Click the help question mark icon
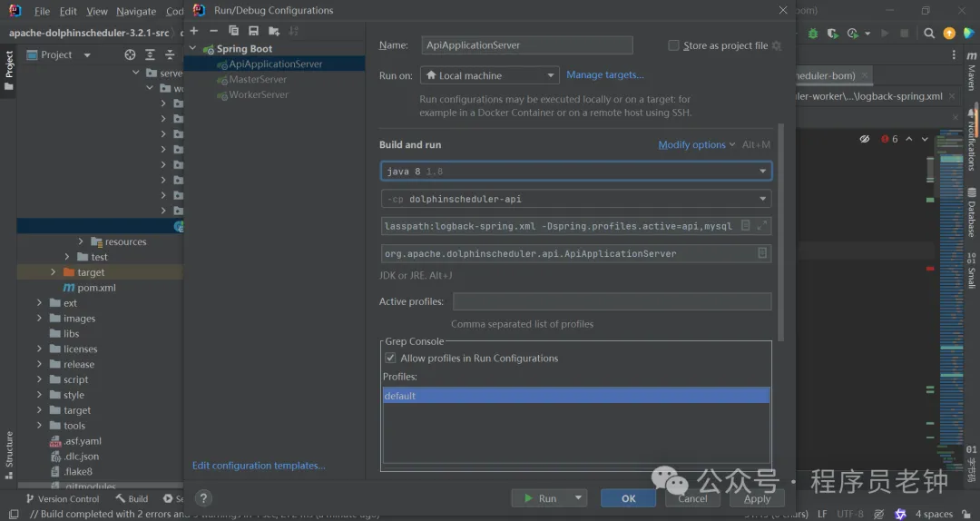The image size is (980, 521). [x=203, y=498]
